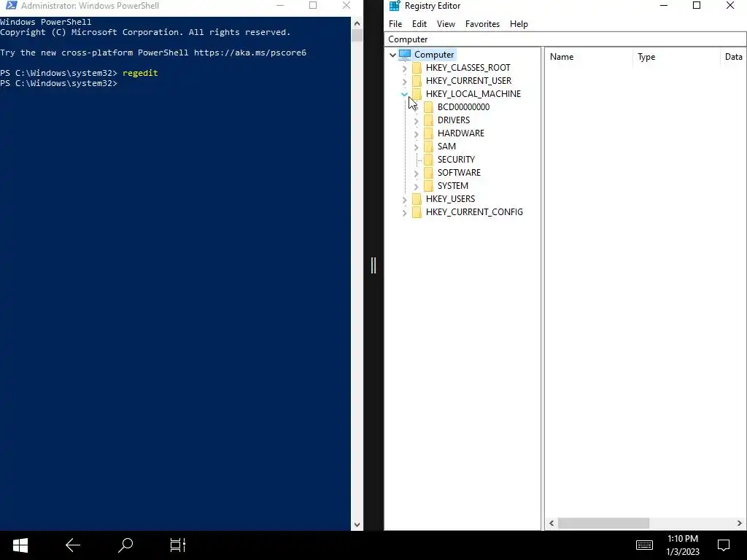Click the clock showing 1:10 PM
747x560 pixels.
(683, 539)
